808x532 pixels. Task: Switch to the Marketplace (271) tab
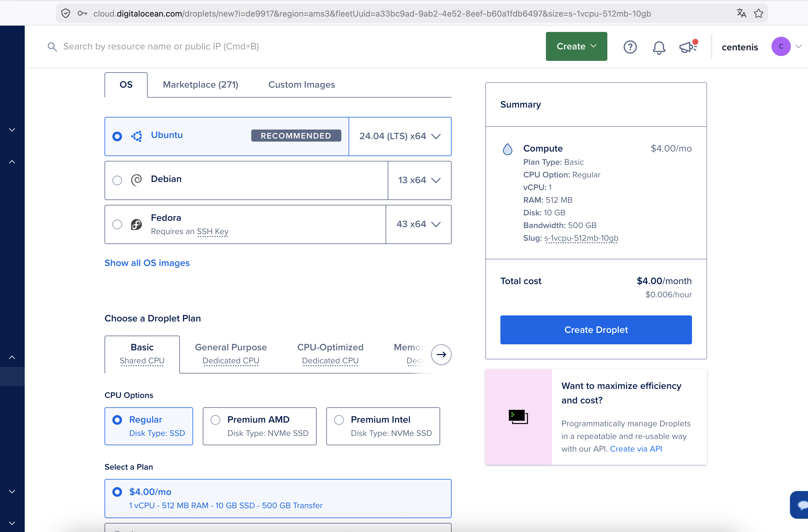coord(200,85)
